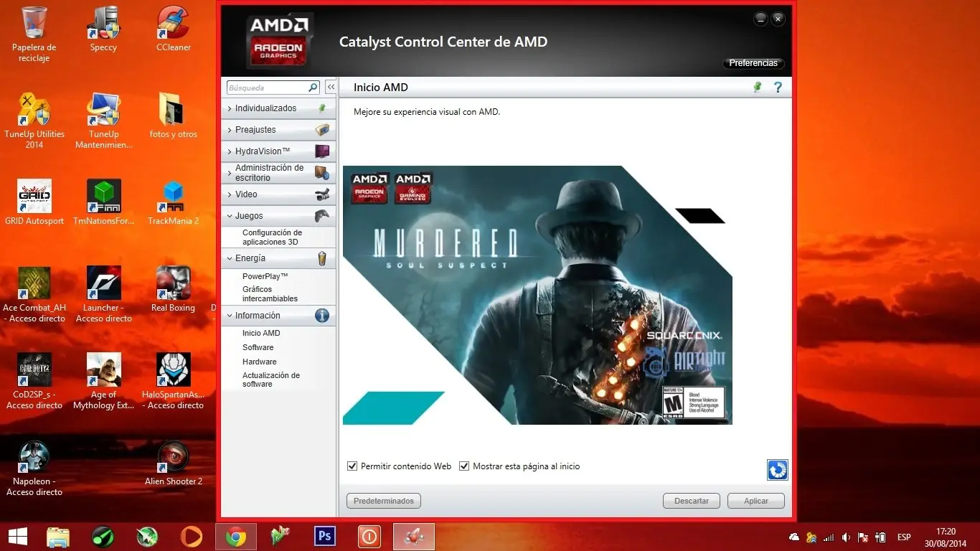This screenshot has height=551, width=980.
Task: Select the Launcher shortcut icon
Action: pyautogui.click(x=103, y=294)
